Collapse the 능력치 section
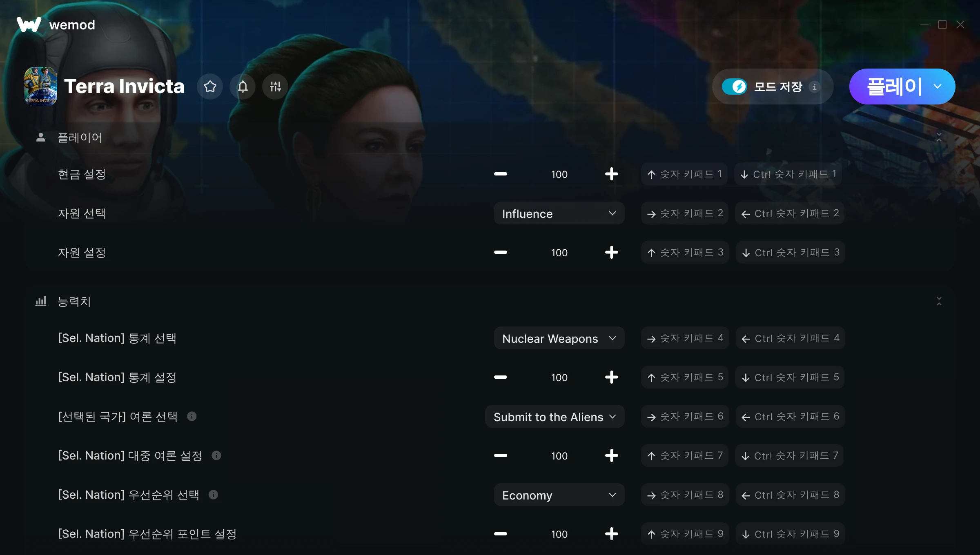The image size is (980, 555). 939,301
